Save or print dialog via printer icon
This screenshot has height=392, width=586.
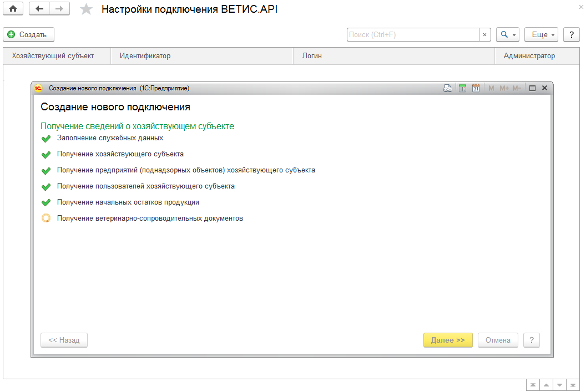(448, 88)
